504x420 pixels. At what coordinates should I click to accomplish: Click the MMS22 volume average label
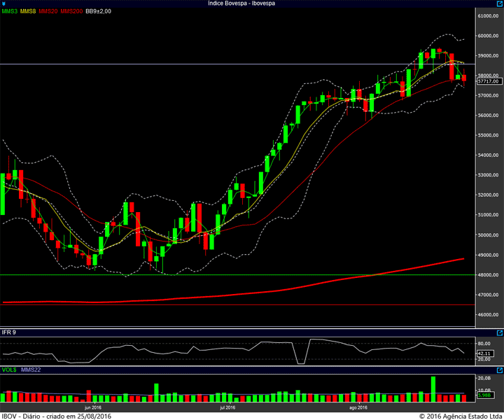click(31, 370)
